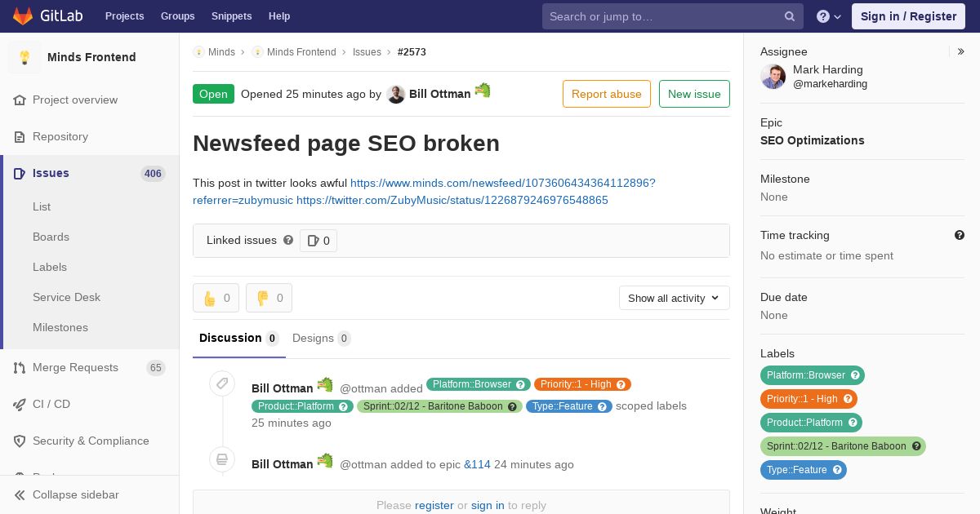This screenshot has height=514, width=980.
Task: Click the register link
Action: click(434, 505)
